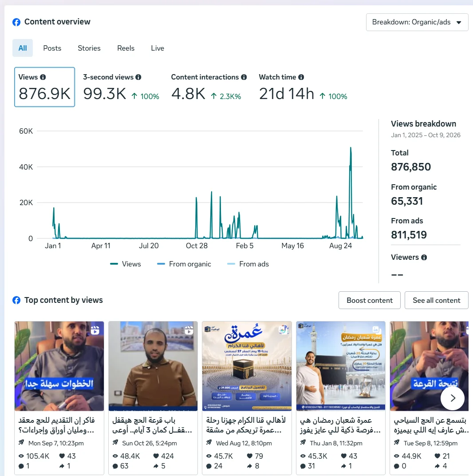Open the Jan 8 Shaban Ramadan Umrah thumbnail
The height and width of the screenshot is (476, 473).
[341, 366]
